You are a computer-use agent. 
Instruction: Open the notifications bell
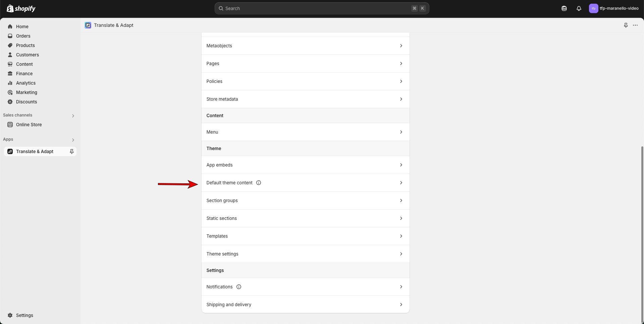pyautogui.click(x=579, y=8)
